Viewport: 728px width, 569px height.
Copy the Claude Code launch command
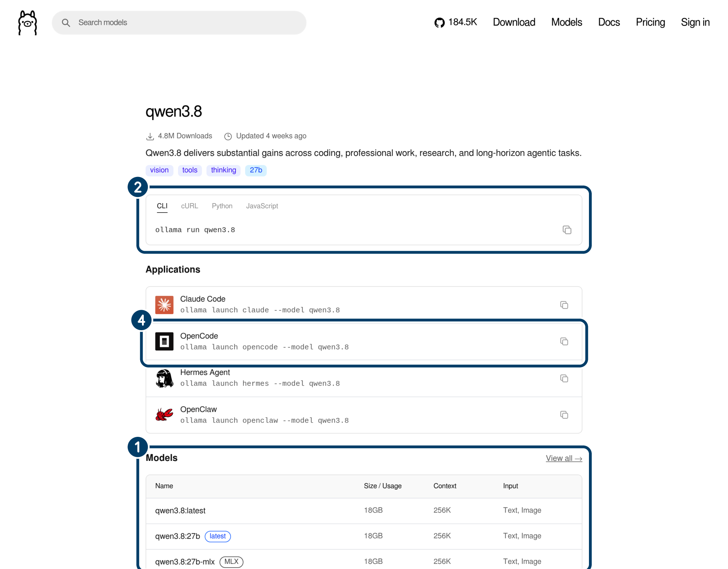tap(564, 305)
